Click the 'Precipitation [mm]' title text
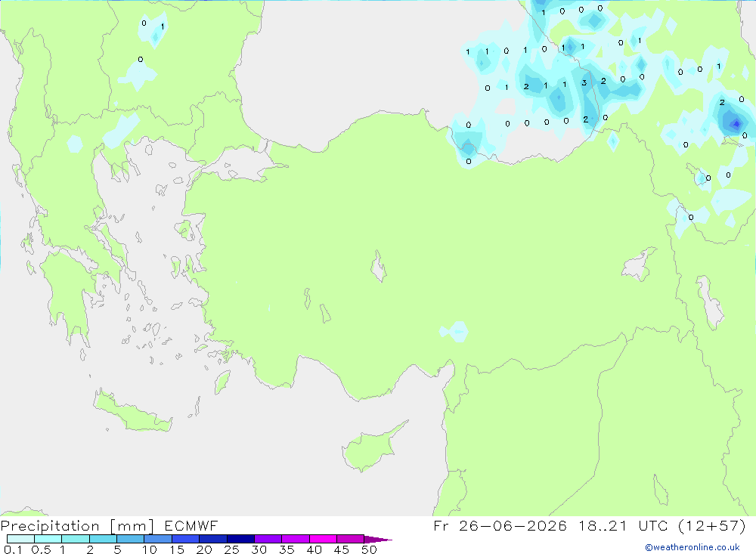This screenshot has height=554, width=756. [x=77, y=526]
